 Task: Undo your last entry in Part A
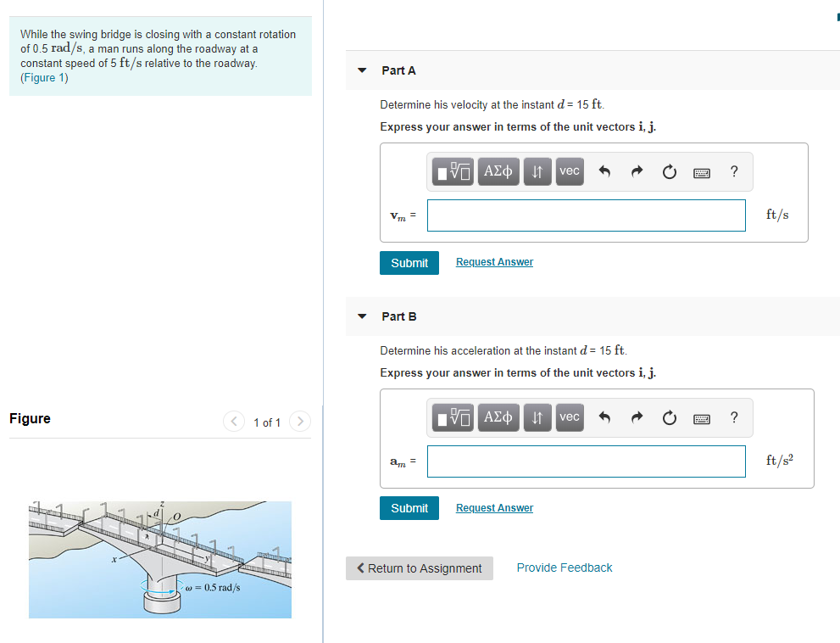point(604,171)
